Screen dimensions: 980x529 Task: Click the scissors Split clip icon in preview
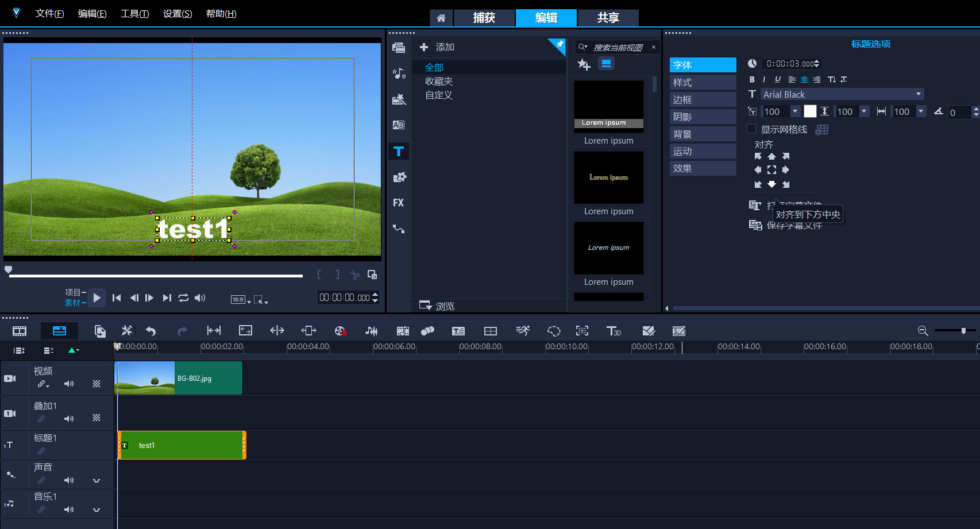[355, 275]
